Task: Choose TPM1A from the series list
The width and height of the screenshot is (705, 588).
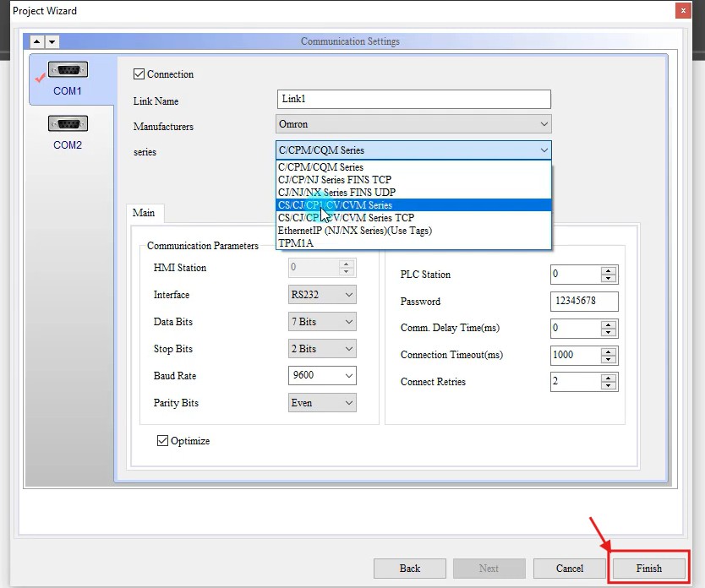Action: click(413, 243)
